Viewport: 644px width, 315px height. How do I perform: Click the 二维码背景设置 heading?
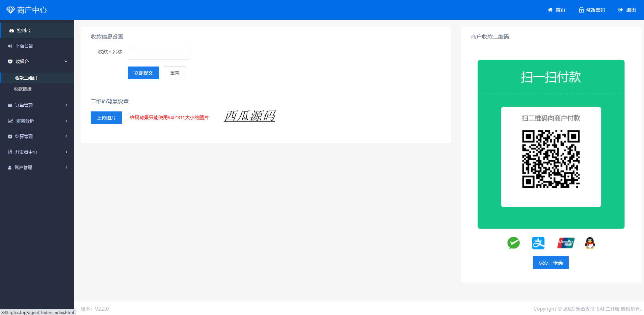click(110, 101)
